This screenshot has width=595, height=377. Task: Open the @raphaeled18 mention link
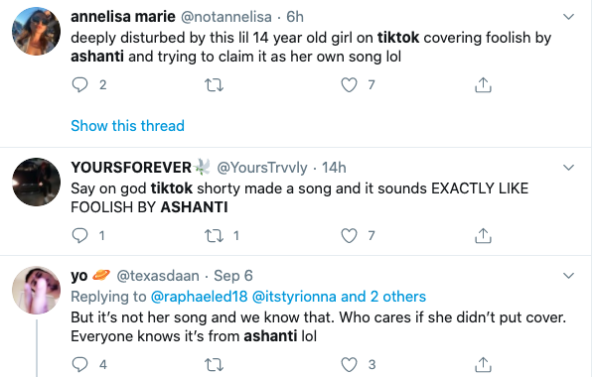(199, 296)
